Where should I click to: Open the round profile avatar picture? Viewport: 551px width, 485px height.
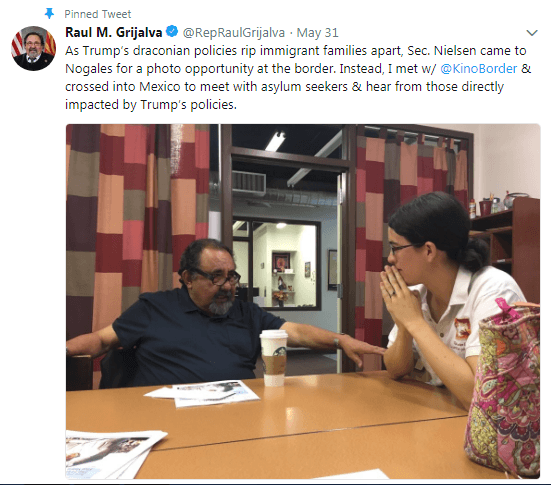[34, 48]
